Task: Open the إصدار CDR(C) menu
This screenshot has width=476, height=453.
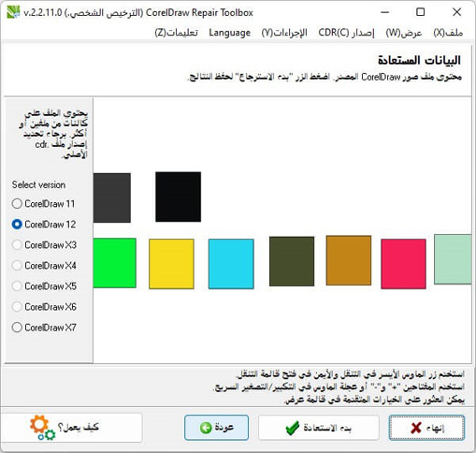Action: coord(346,33)
